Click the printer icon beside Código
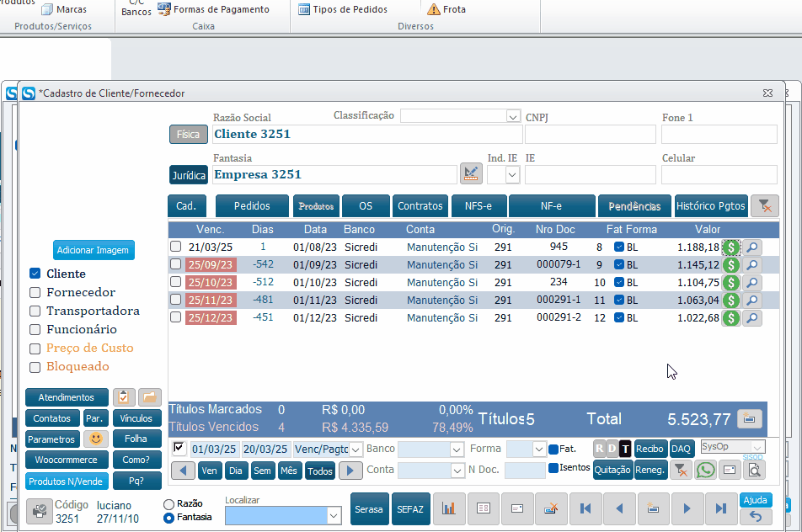The height and width of the screenshot is (532, 802). coord(40,511)
